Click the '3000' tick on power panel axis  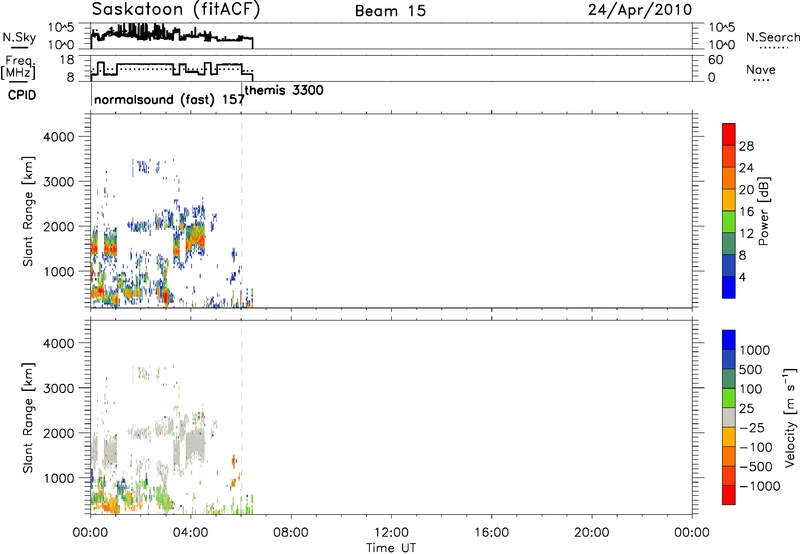tap(58, 182)
